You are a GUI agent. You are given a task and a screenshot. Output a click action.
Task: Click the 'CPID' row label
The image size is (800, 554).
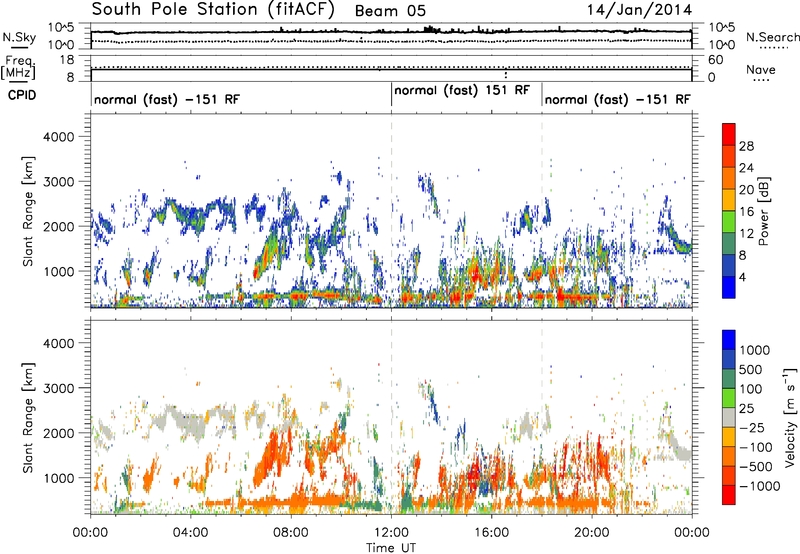pos(22,95)
